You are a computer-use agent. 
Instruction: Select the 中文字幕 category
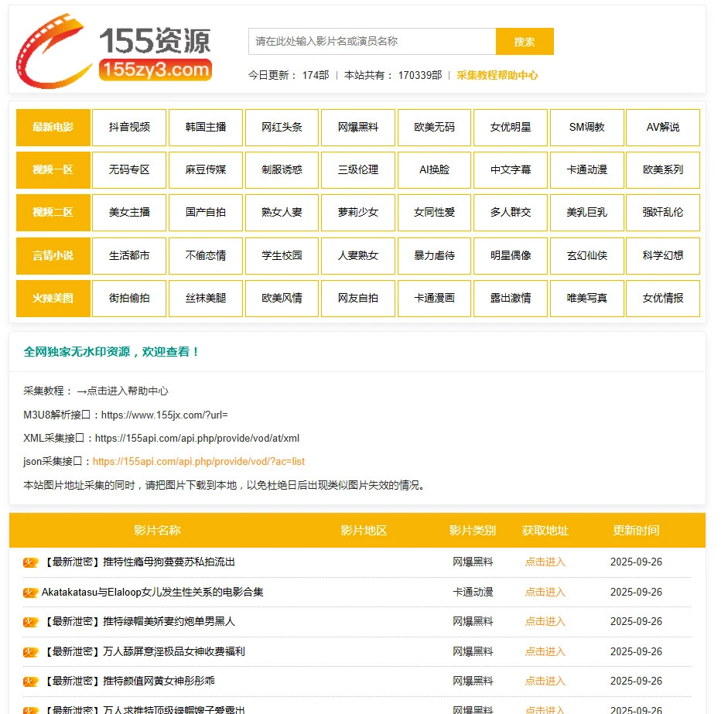[x=511, y=169]
